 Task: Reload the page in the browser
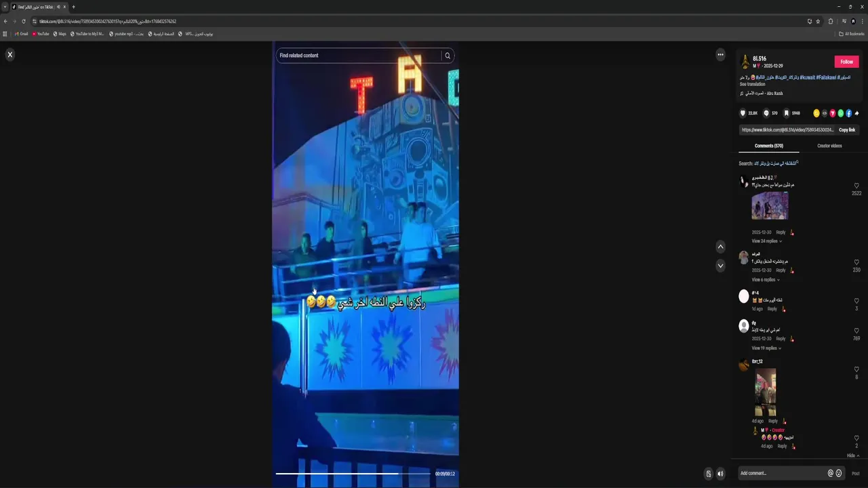point(24,21)
